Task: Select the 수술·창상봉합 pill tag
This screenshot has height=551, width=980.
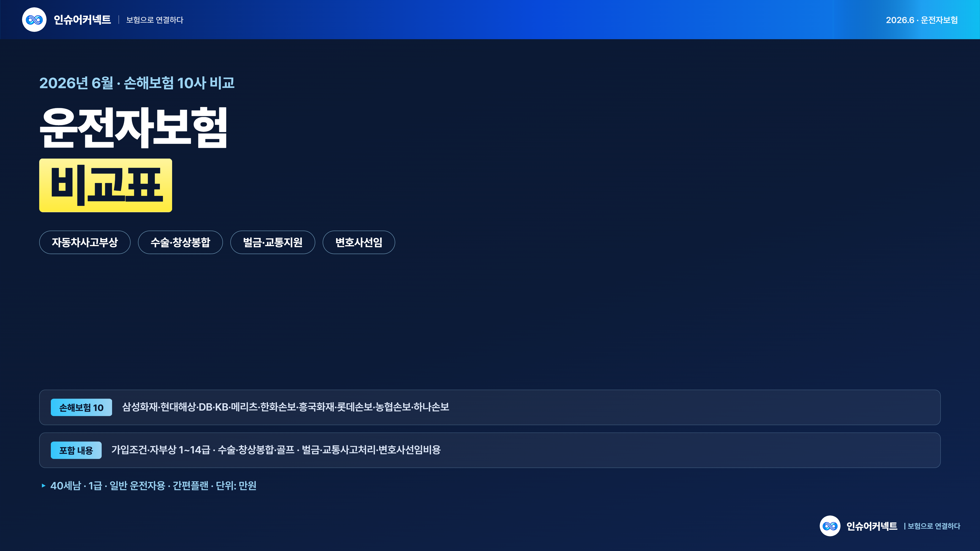Action: (x=180, y=242)
